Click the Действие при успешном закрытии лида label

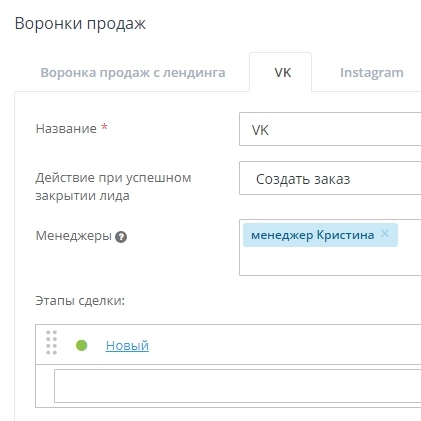tap(113, 187)
